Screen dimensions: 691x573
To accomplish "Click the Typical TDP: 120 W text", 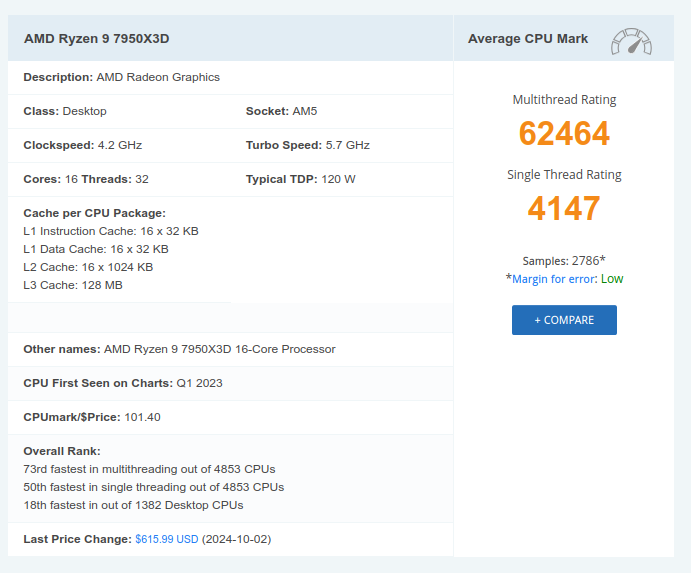I will [x=301, y=179].
